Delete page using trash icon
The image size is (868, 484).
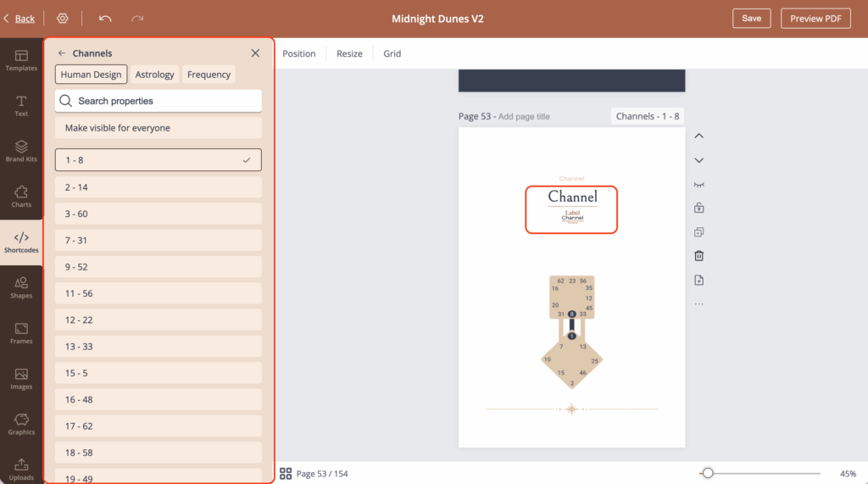coord(699,256)
